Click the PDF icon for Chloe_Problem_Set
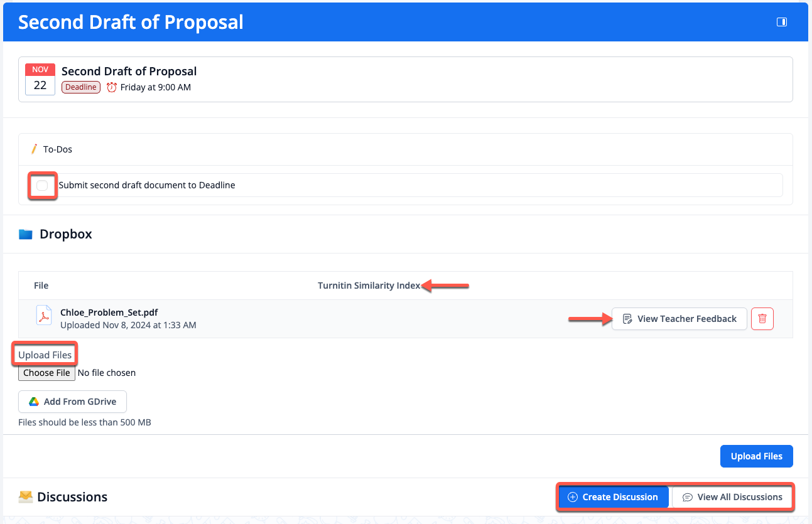The width and height of the screenshot is (812, 524). click(x=43, y=316)
